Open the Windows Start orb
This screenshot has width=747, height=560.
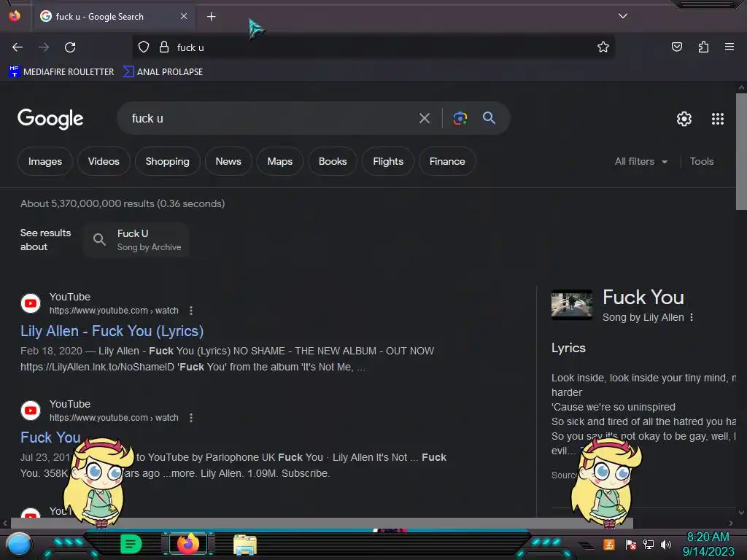(x=19, y=544)
